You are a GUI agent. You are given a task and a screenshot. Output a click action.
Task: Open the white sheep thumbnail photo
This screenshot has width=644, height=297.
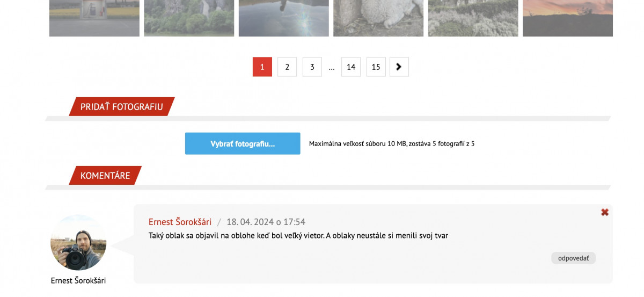click(378, 18)
